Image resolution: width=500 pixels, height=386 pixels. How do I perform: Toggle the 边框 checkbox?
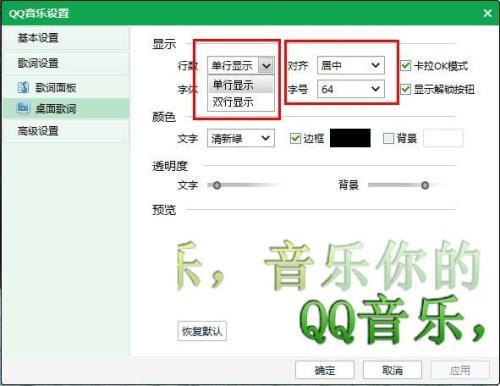295,138
